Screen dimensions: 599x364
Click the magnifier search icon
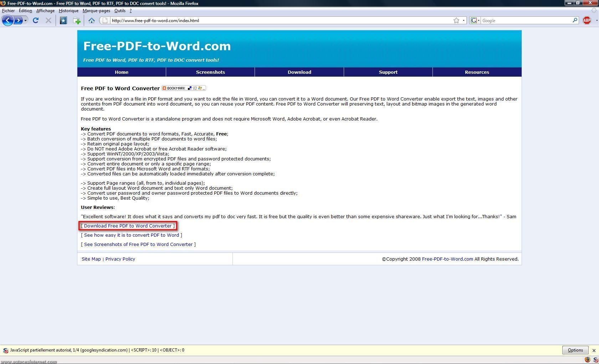pyautogui.click(x=575, y=20)
